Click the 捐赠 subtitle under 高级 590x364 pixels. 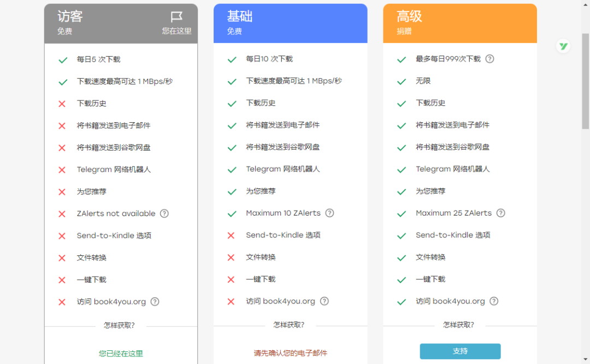click(404, 32)
